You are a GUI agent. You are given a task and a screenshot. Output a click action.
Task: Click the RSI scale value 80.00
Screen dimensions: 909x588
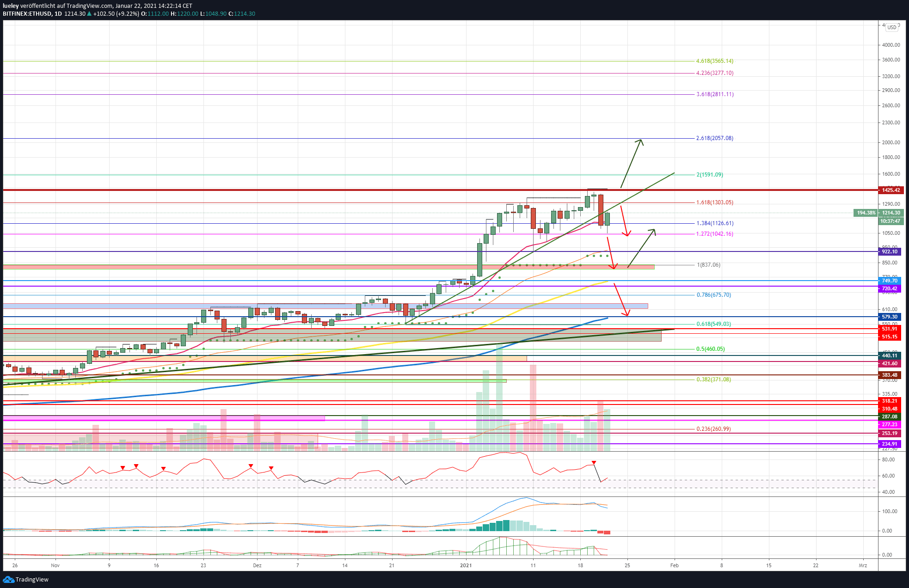pos(888,459)
